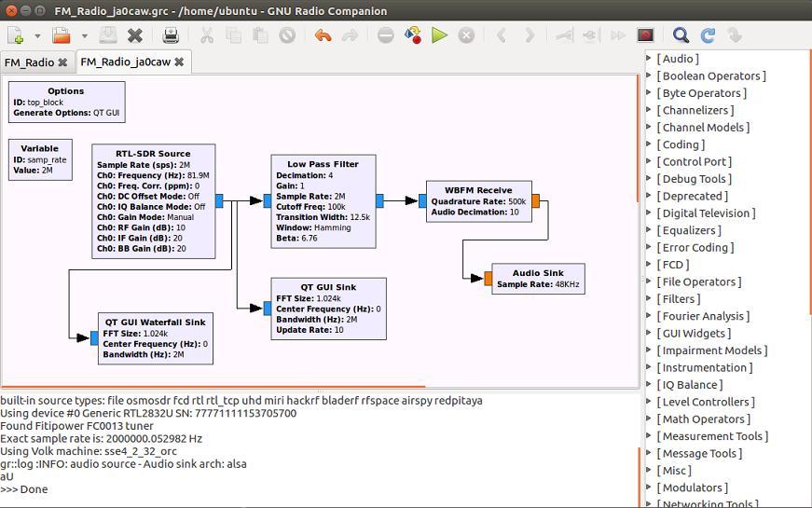The height and width of the screenshot is (508, 812).
Task: Select the Audio Sink block
Action: point(538,279)
